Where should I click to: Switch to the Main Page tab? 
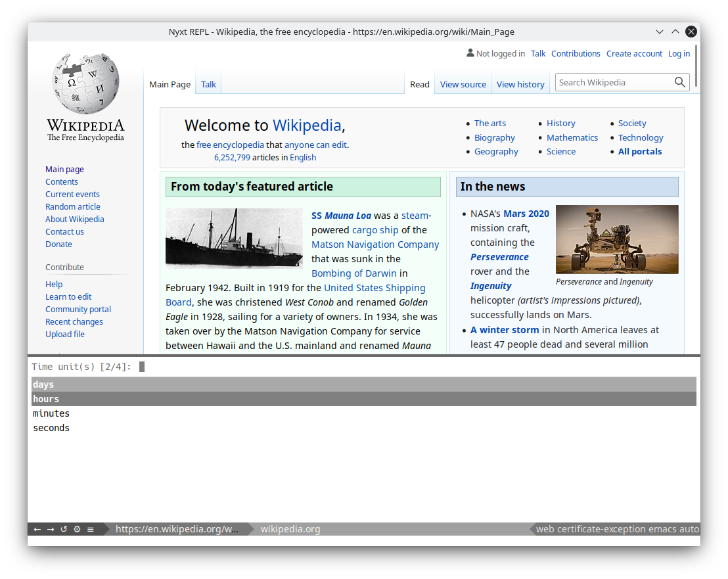170,85
